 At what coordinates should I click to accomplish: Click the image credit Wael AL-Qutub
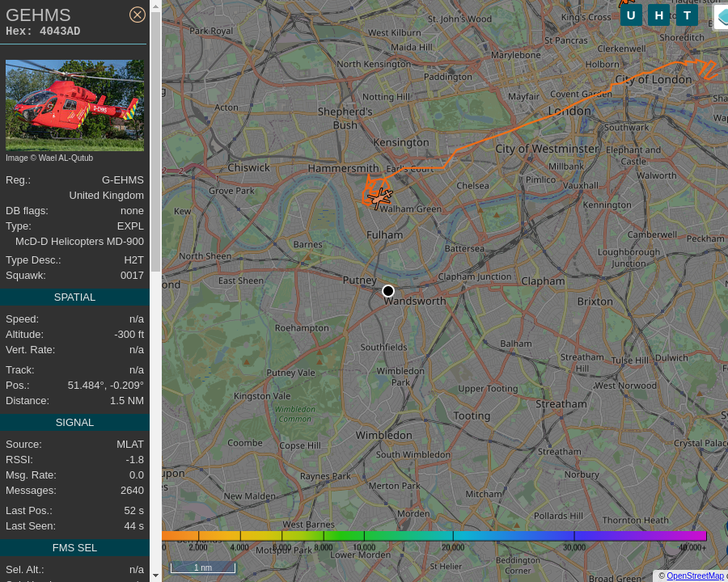tap(49, 158)
